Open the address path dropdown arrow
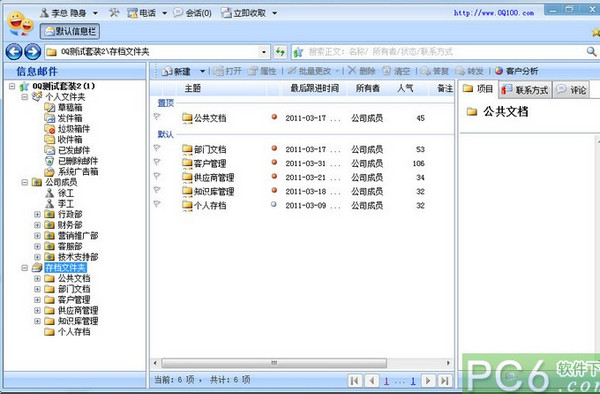Screen dimensions: 600x394 tap(264, 52)
